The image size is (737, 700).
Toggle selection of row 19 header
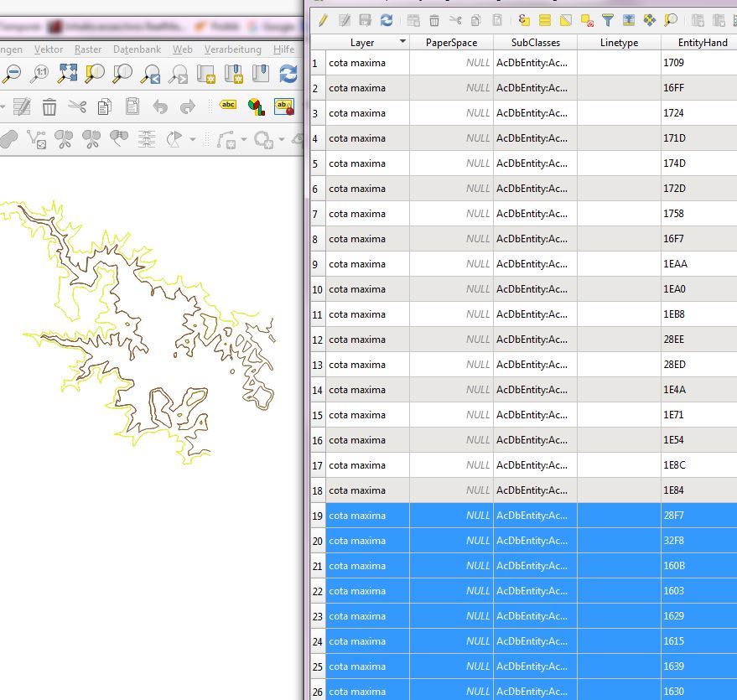(x=317, y=516)
